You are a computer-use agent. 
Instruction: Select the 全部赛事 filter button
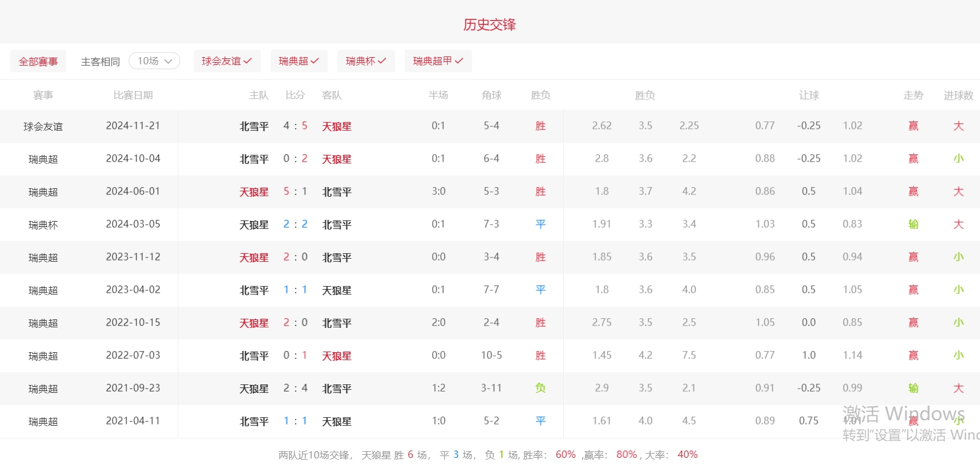[x=38, y=61]
